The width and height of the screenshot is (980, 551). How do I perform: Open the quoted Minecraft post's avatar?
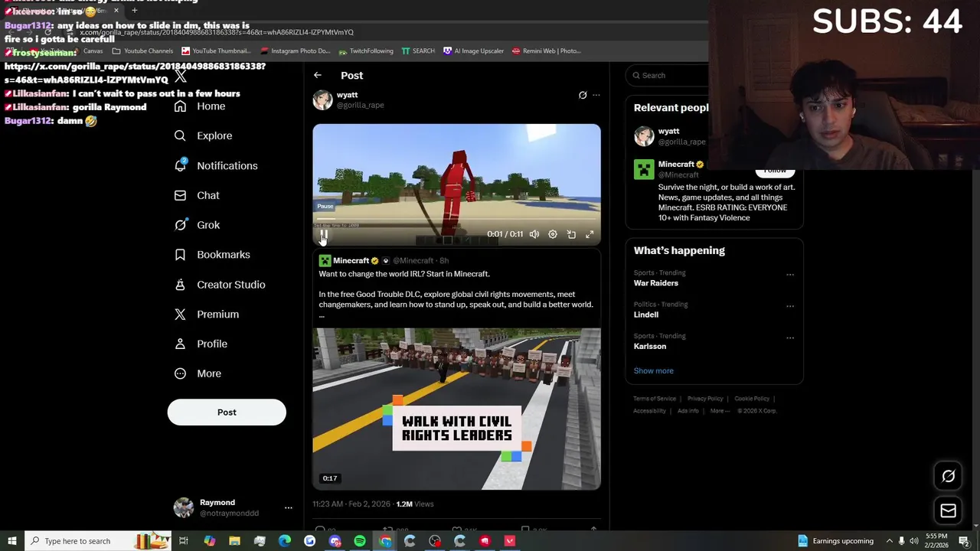pos(325,261)
